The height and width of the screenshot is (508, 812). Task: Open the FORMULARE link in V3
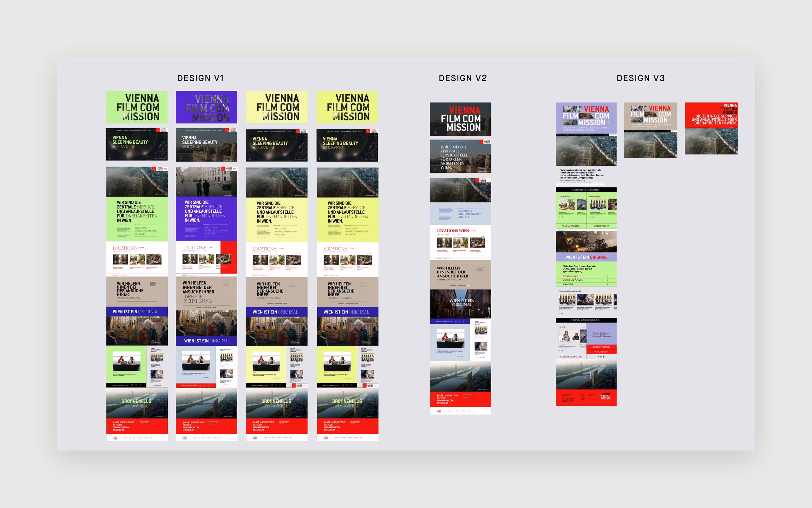tap(570, 276)
